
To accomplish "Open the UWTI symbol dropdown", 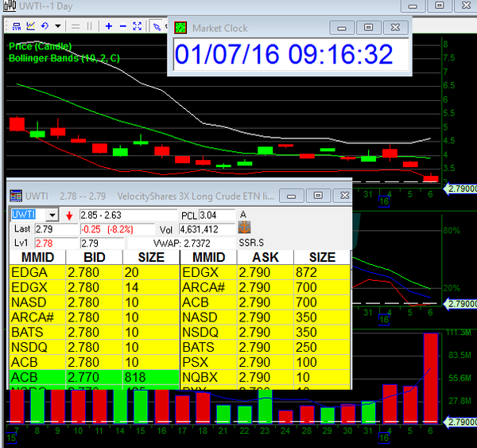I will point(52,215).
